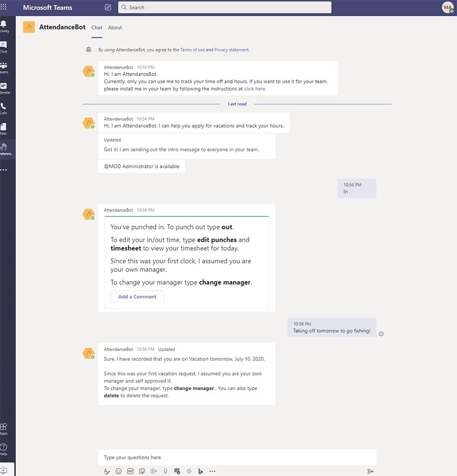Open the MA profile menu
Image resolution: width=457 pixels, height=476 pixels.
(447, 7)
